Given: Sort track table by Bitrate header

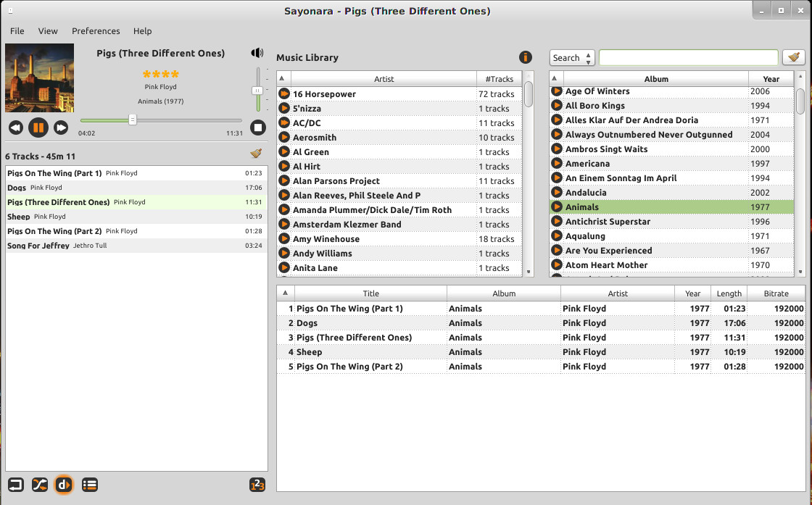Looking at the screenshot, I should (x=776, y=293).
